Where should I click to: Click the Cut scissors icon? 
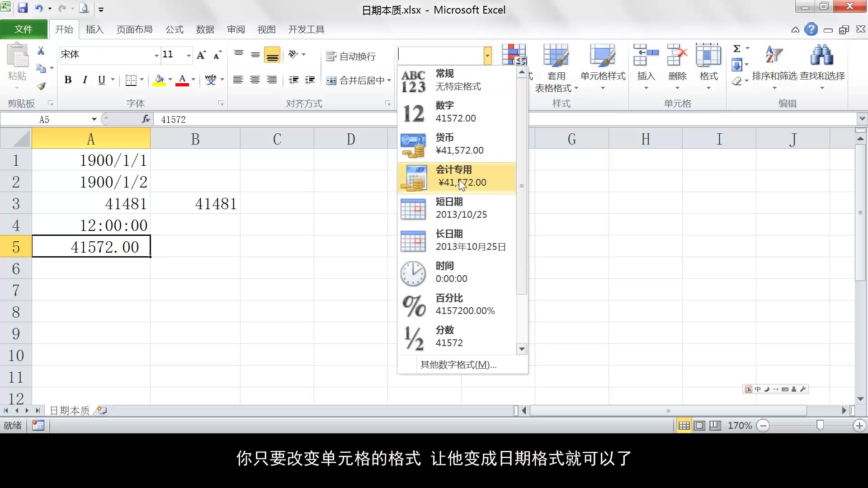pos(41,51)
